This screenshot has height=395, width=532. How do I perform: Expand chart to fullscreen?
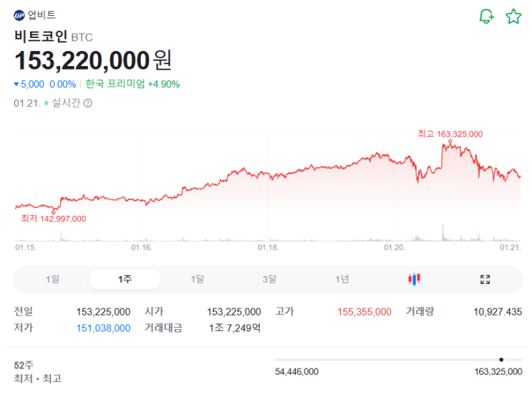[485, 280]
